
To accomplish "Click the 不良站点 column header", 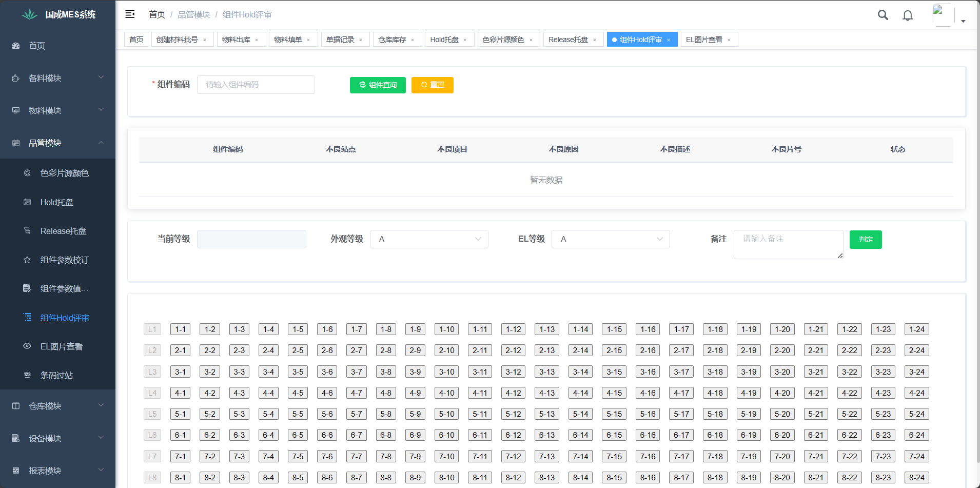I will click(341, 149).
